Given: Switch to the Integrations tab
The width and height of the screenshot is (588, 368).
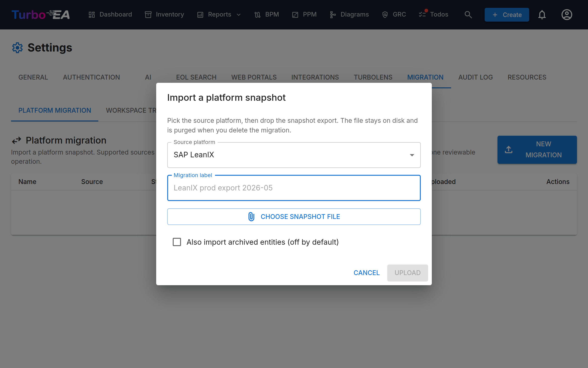Looking at the screenshot, I should point(315,78).
